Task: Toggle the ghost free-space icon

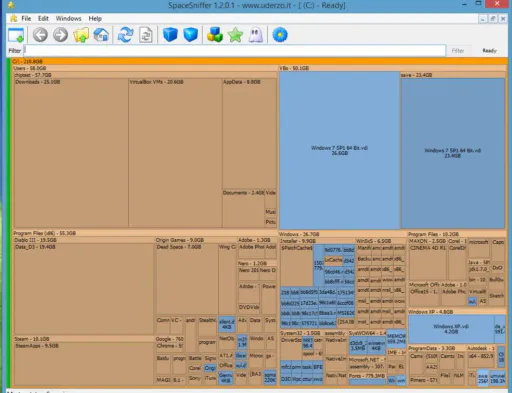Action: (x=256, y=35)
